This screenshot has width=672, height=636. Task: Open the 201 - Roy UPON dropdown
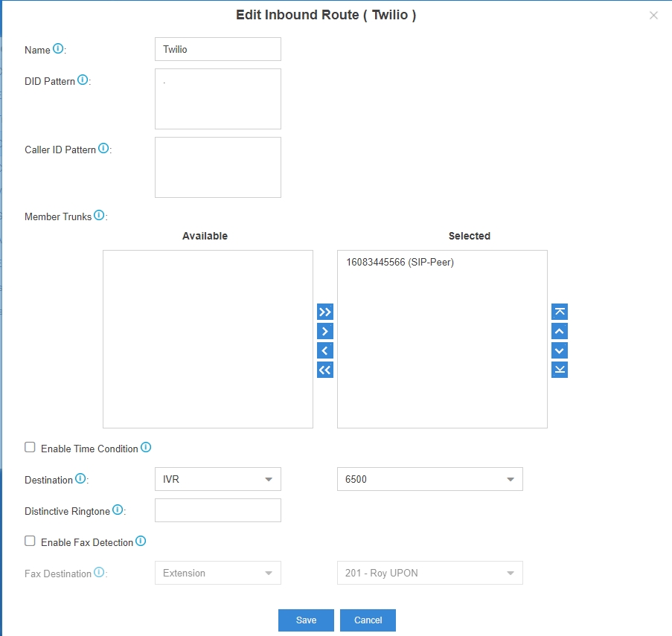pyautogui.click(x=430, y=573)
